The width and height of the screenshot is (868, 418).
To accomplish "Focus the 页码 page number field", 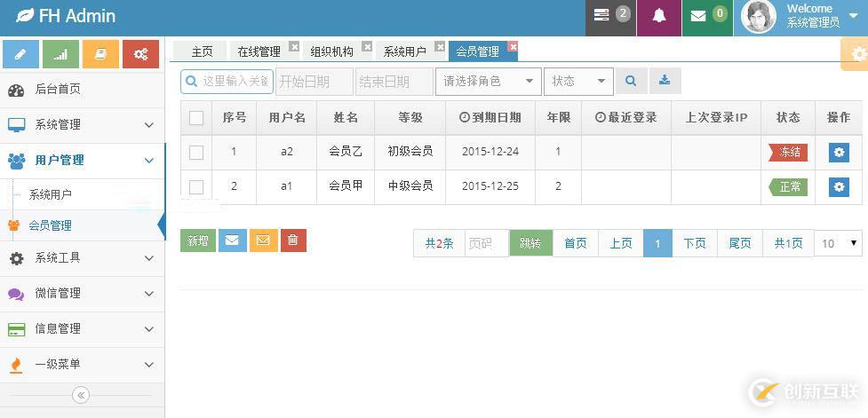I will coord(487,243).
